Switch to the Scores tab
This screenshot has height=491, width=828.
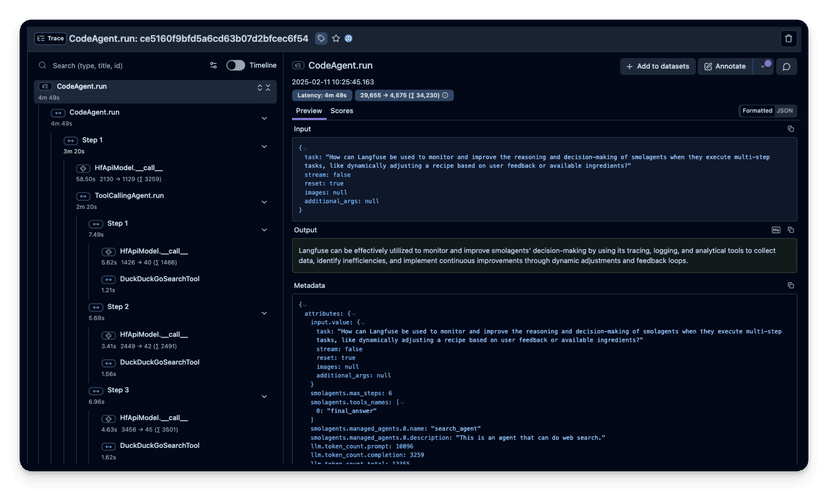342,111
